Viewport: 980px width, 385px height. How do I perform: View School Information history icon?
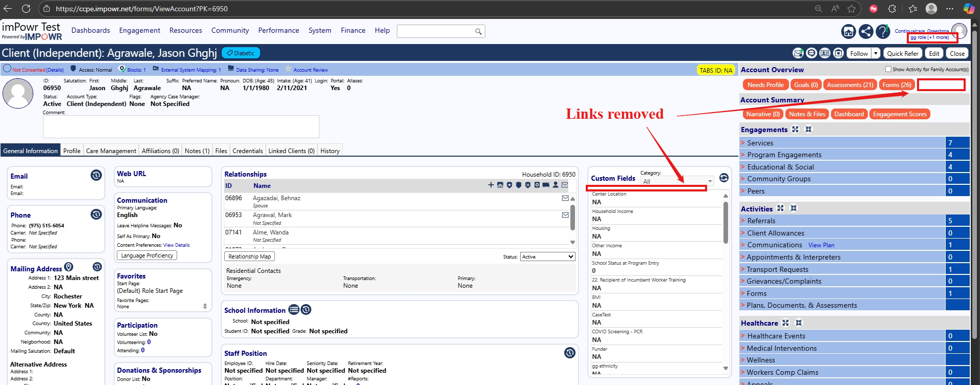point(306,310)
